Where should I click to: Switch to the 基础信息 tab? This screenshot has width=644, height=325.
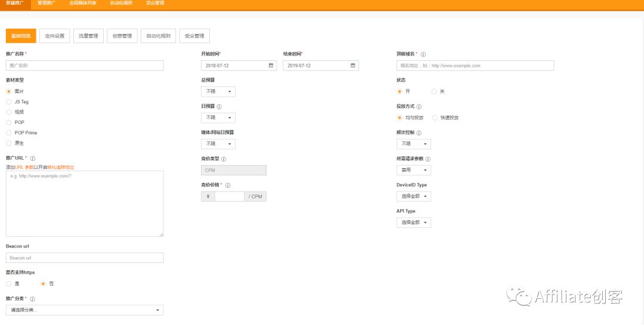[x=21, y=36]
